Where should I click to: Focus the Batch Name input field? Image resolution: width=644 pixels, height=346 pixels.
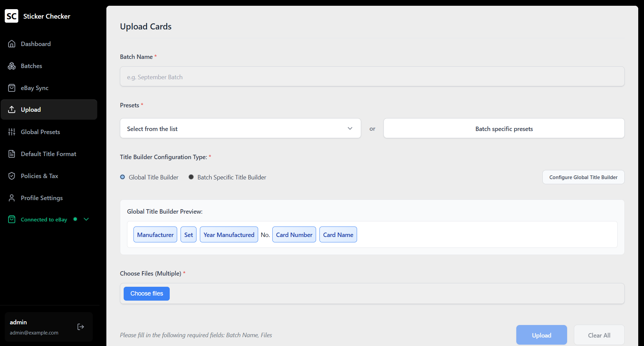click(372, 77)
